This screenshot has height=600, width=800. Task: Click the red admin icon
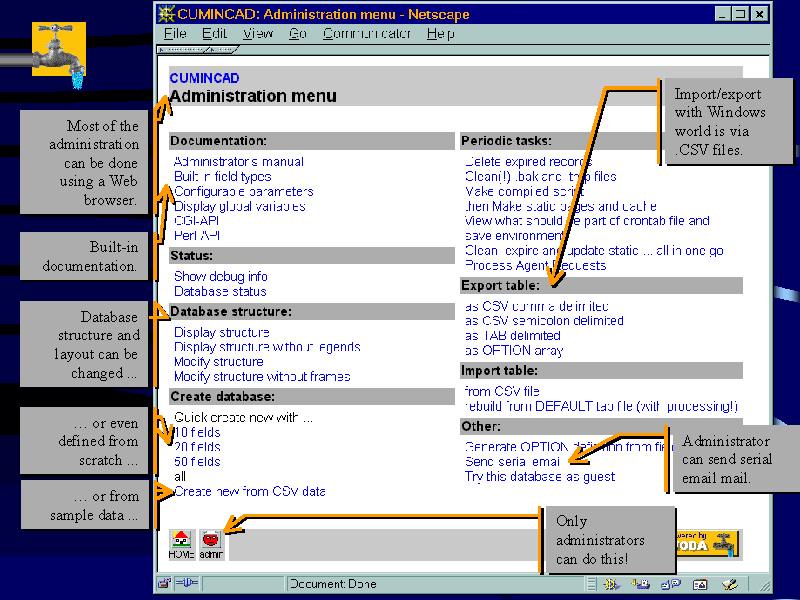click(x=211, y=543)
